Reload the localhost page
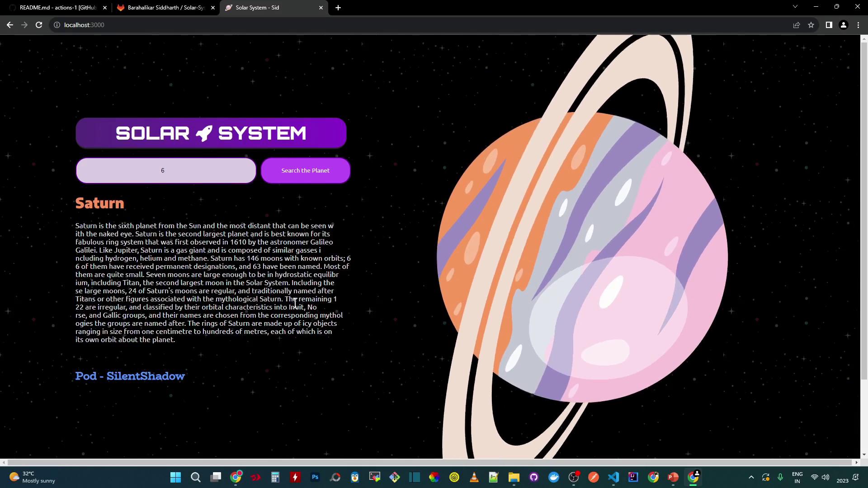This screenshot has width=868, height=488. click(x=39, y=25)
